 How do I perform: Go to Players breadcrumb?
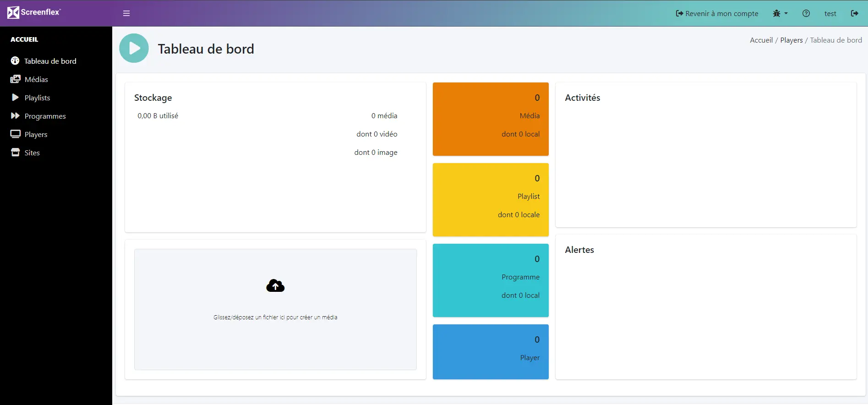tap(792, 40)
